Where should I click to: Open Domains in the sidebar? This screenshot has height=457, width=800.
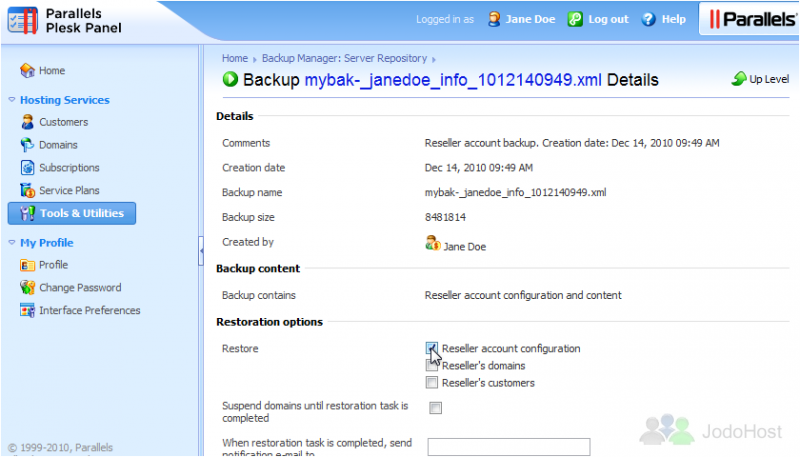[58, 145]
